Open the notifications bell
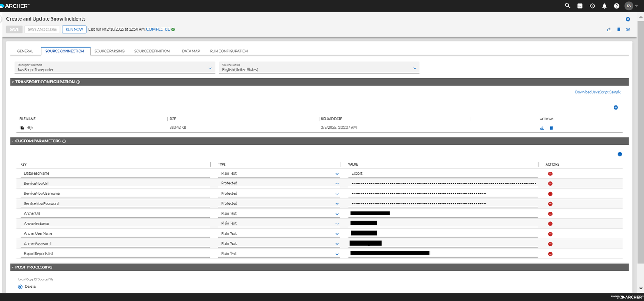 click(605, 6)
